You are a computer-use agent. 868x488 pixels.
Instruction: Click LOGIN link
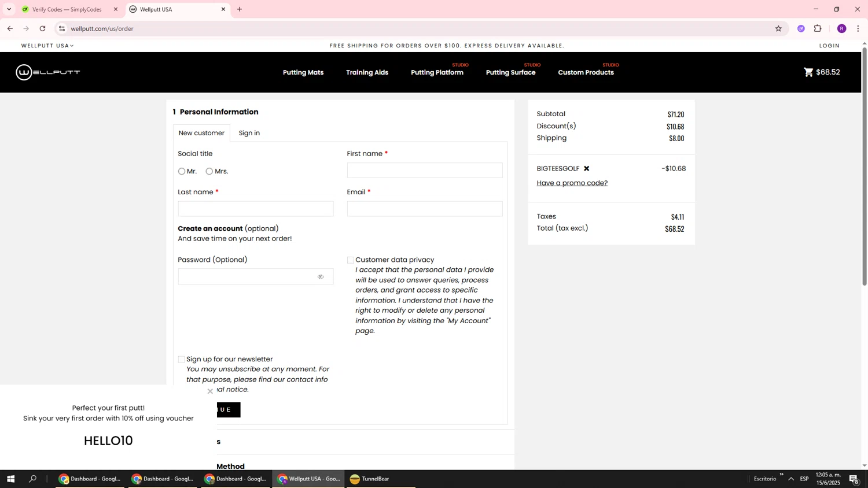click(829, 46)
